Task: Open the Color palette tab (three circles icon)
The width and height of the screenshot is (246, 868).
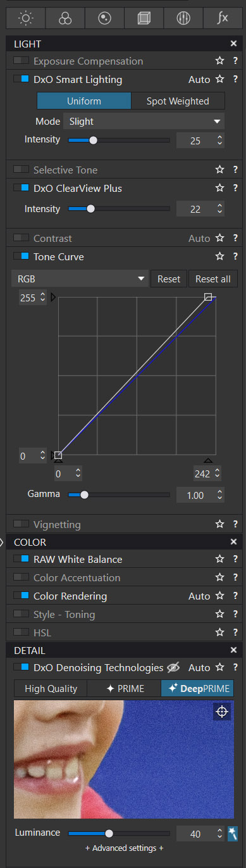Action: point(65,18)
